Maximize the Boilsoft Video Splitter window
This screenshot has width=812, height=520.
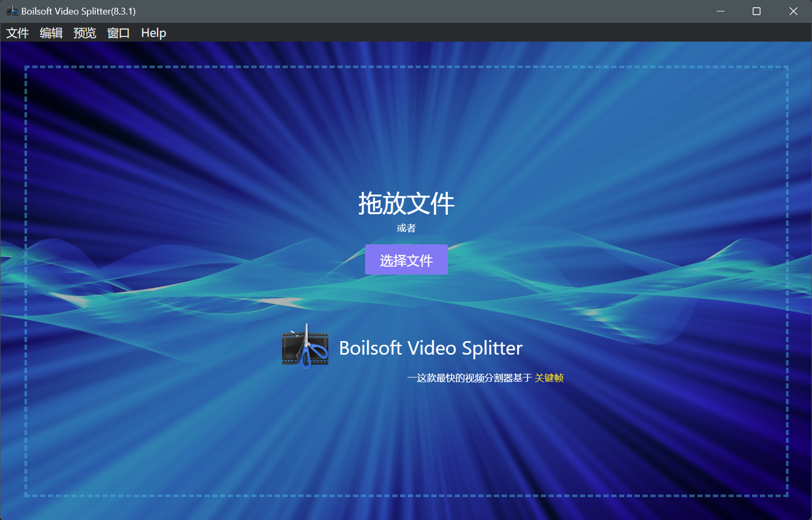point(757,11)
